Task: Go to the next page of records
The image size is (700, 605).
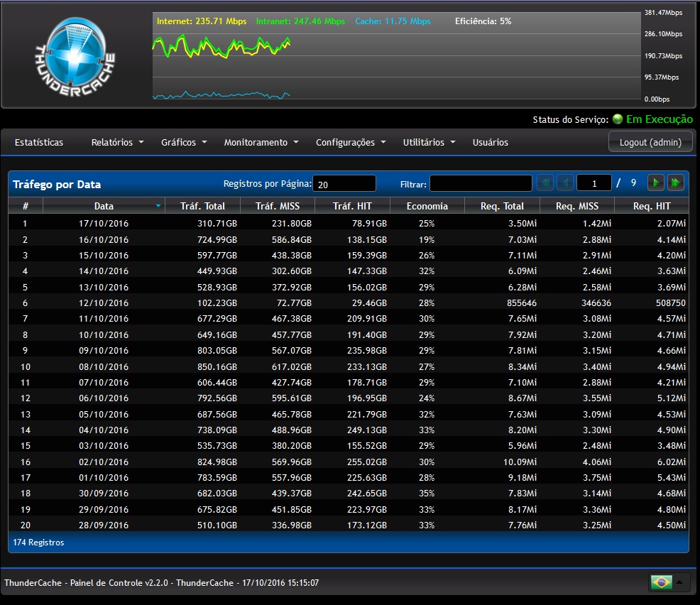Action: [656, 183]
